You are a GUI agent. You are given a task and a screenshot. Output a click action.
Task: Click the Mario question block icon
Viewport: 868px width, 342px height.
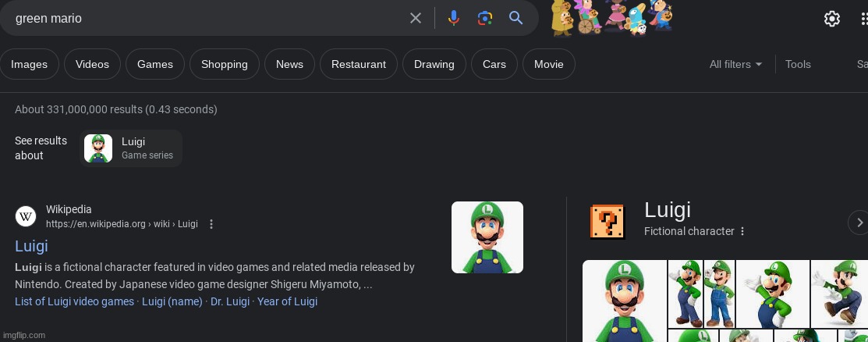coord(608,222)
